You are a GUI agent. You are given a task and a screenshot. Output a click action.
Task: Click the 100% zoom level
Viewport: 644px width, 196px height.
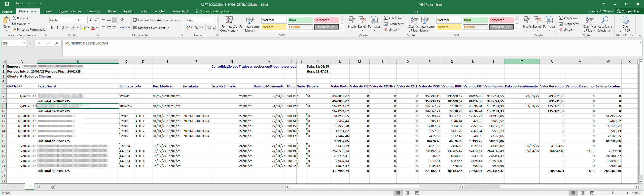[x=636, y=193]
